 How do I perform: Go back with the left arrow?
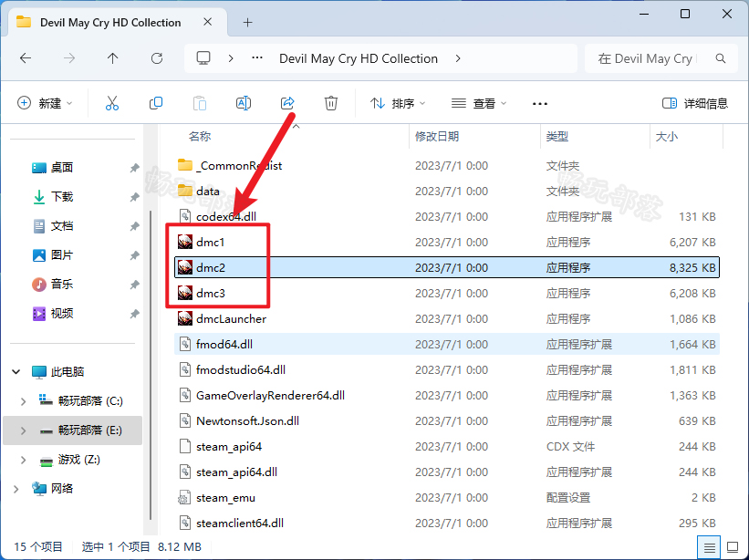(x=26, y=58)
